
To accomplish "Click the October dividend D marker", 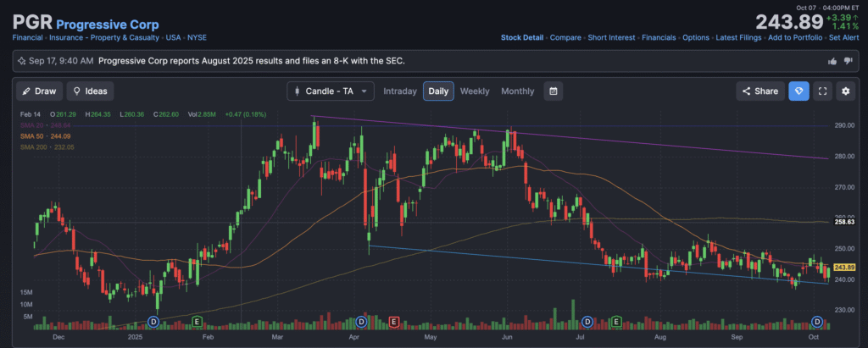I will (818, 322).
